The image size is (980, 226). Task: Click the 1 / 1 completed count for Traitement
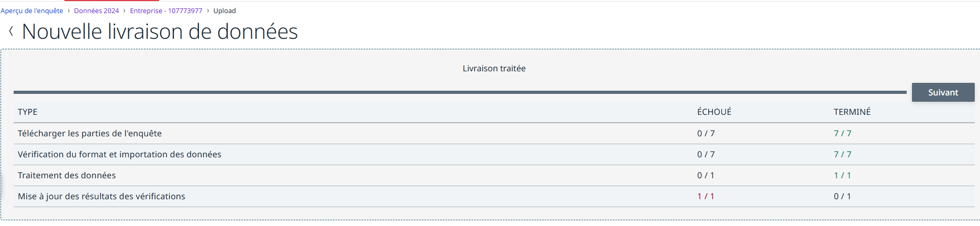click(x=842, y=176)
